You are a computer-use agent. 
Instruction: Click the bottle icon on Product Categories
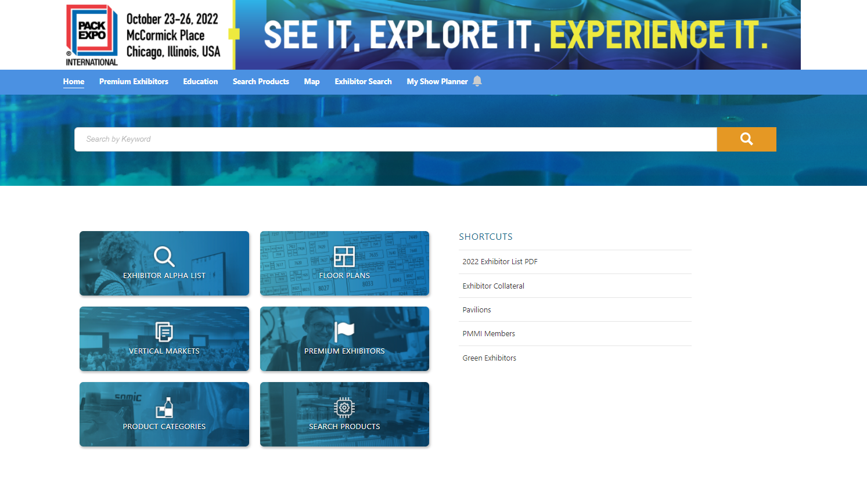pyautogui.click(x=164, y=408)
